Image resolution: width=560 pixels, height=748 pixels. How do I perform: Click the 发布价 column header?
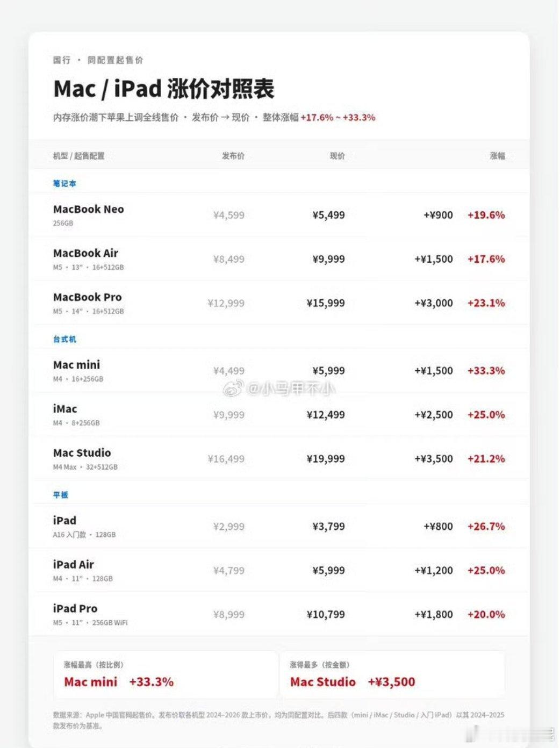(233, 156)
